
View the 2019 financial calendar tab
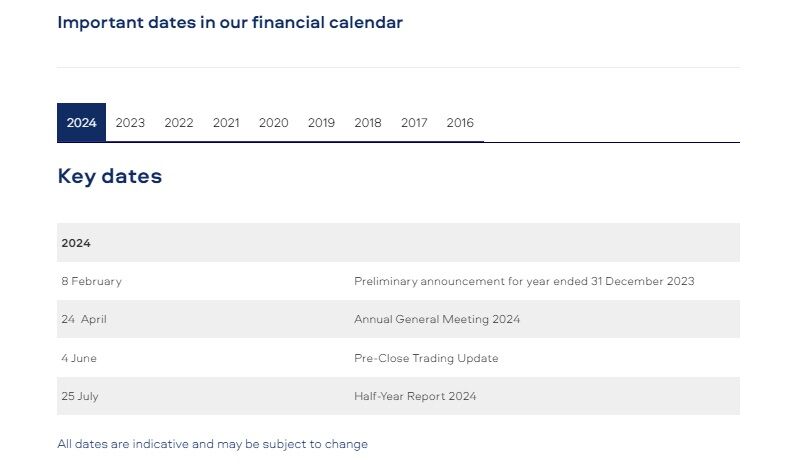(321, 123)
